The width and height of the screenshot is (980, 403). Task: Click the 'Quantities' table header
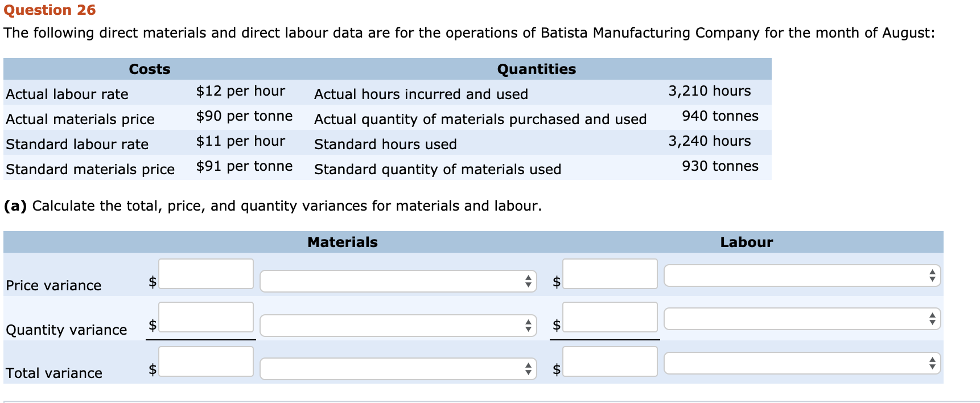pos(537,69)
